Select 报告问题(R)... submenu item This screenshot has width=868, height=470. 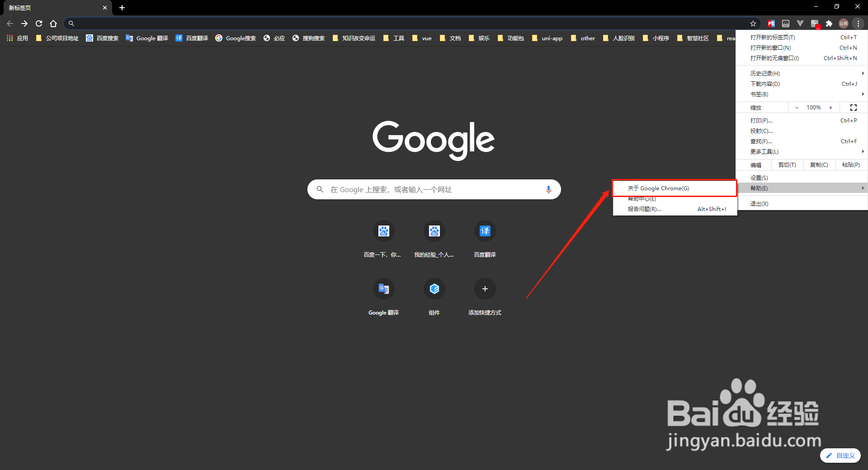[x=675, y=209]
